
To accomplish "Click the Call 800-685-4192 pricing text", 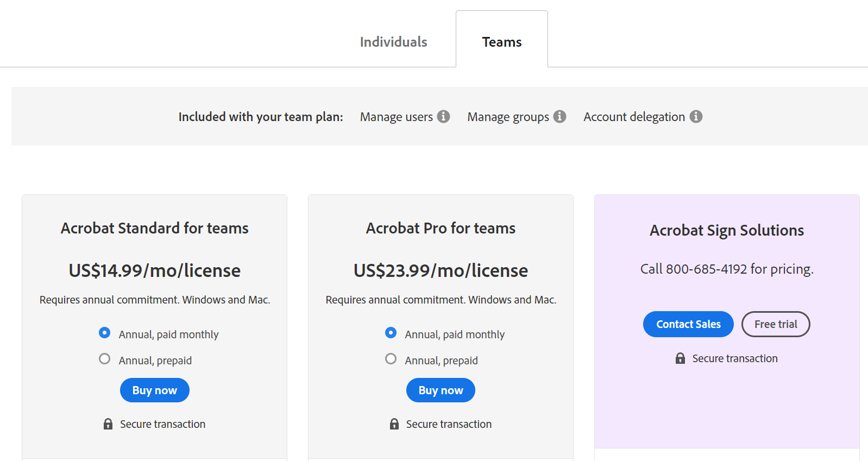I will 727,269.
